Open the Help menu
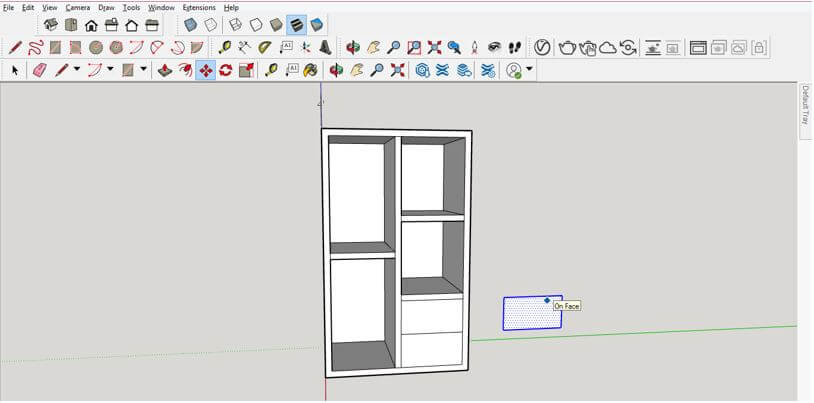This screenshot has width=814, height=403. point(232,8)
